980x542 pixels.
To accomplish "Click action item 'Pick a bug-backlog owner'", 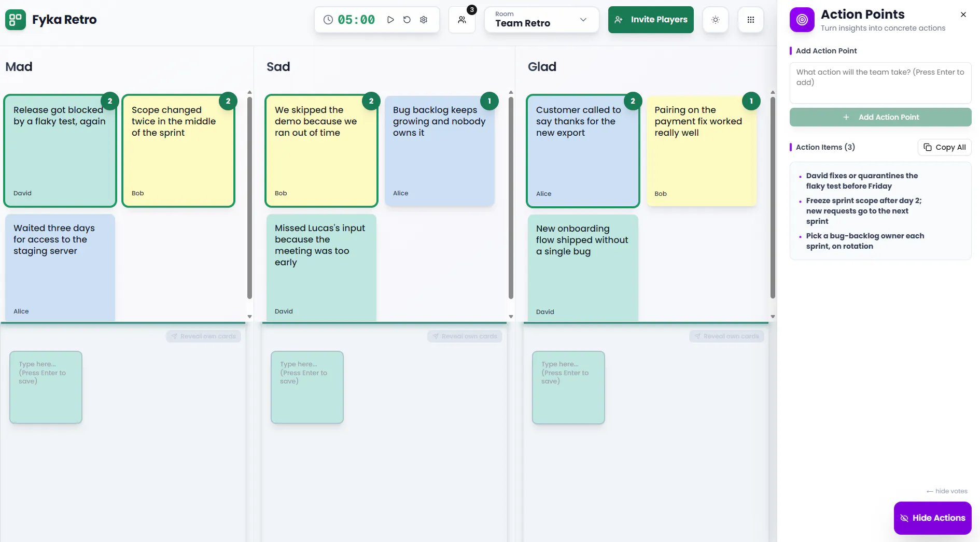I will tap(865, 241).
